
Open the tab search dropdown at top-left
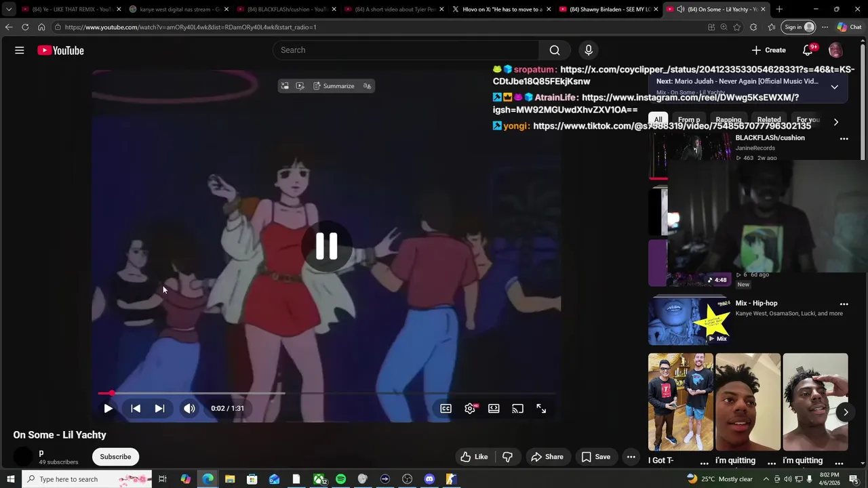[x=8, y=9]
